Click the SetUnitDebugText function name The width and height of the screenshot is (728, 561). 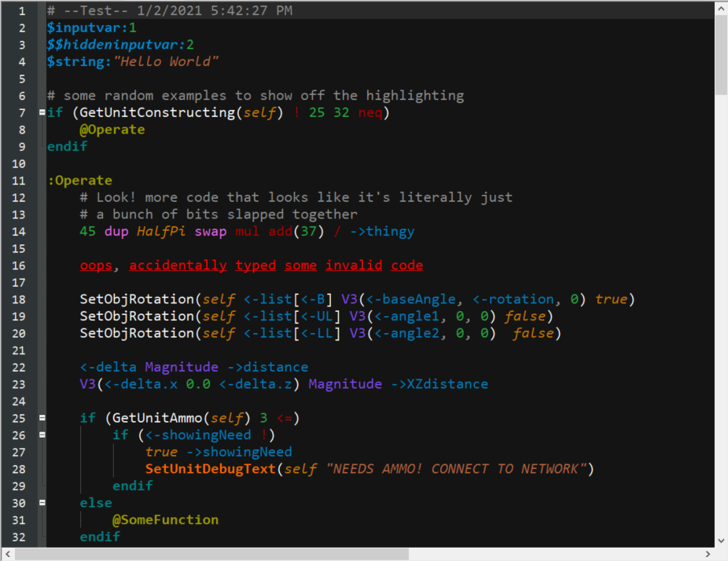(211, 469)
